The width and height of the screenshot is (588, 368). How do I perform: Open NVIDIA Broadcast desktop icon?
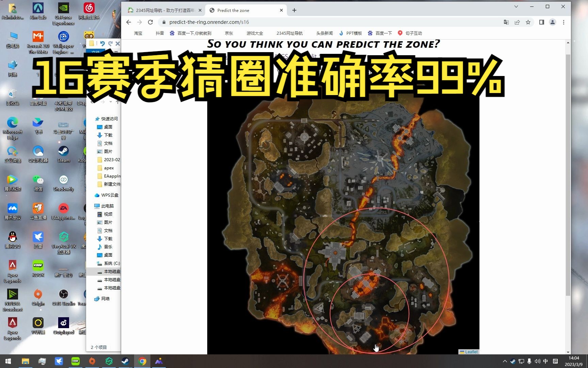(12, 300)
